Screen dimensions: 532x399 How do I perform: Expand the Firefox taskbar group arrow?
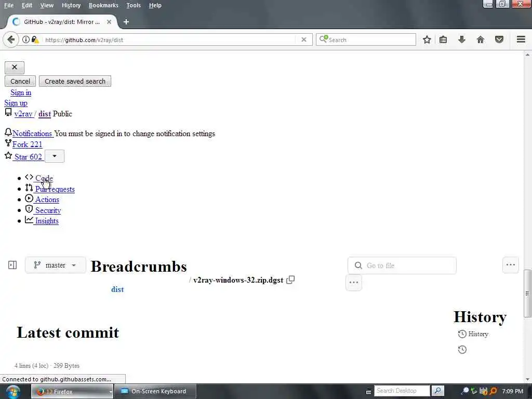point(111,392)
